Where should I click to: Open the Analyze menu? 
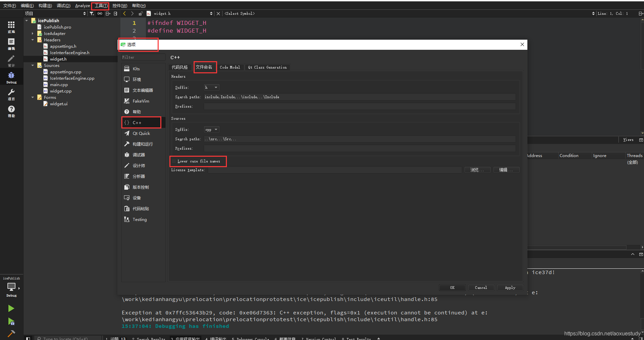point(82,6)
